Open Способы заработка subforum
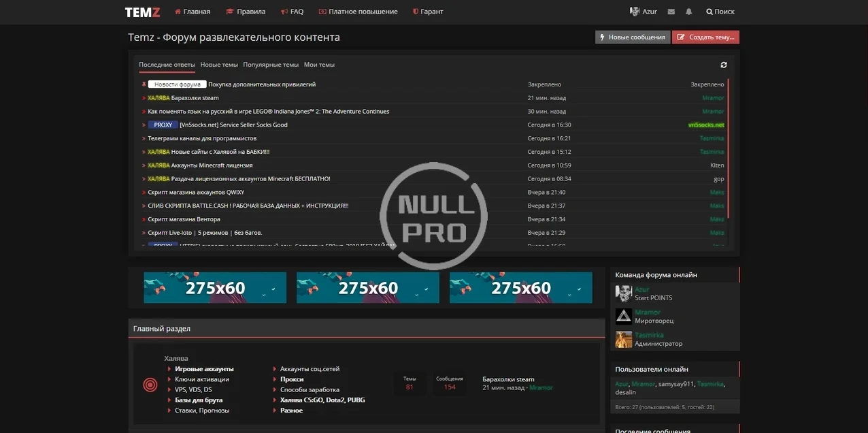This screenshot has width=868, height=433. click(310, 389)
